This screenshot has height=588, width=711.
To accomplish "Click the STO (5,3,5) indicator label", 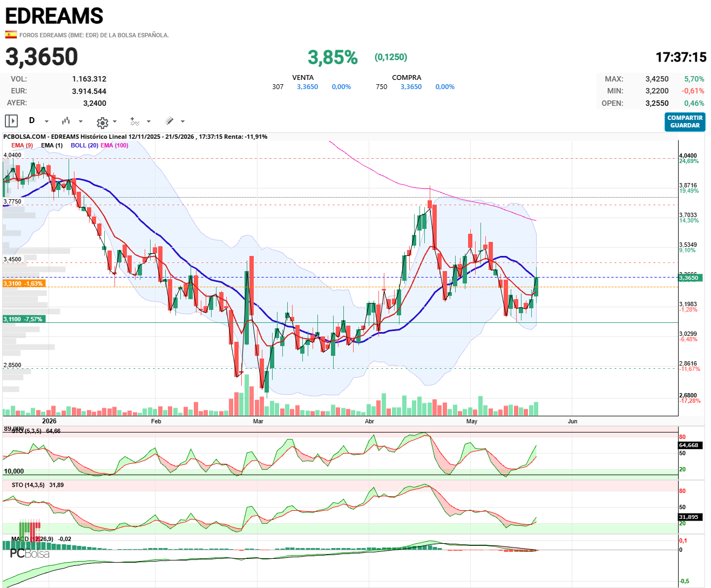I will [26, 431].
